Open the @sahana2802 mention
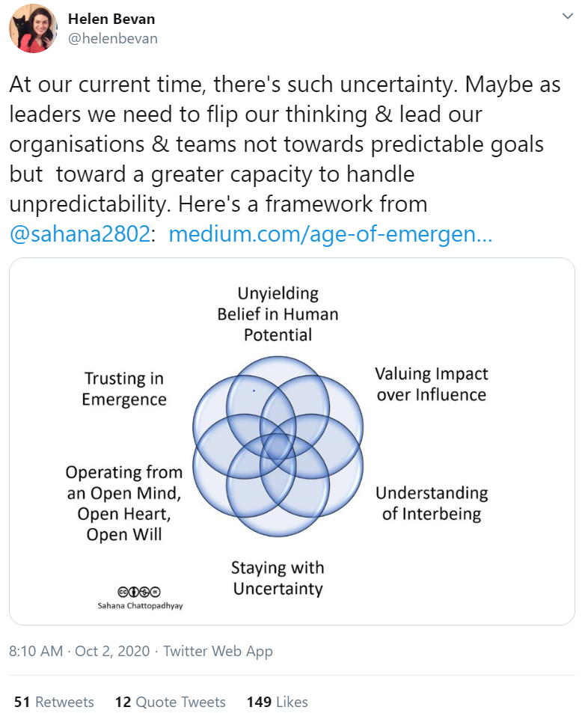Screen dimensions: 588x719 (80, 234)
